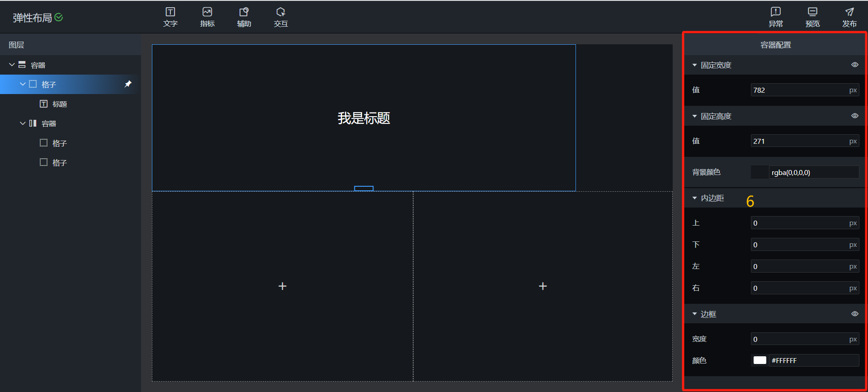Screen dimensions: 868x392
Task: Select the 标题 layer in the tree
Action: (59, 104)
